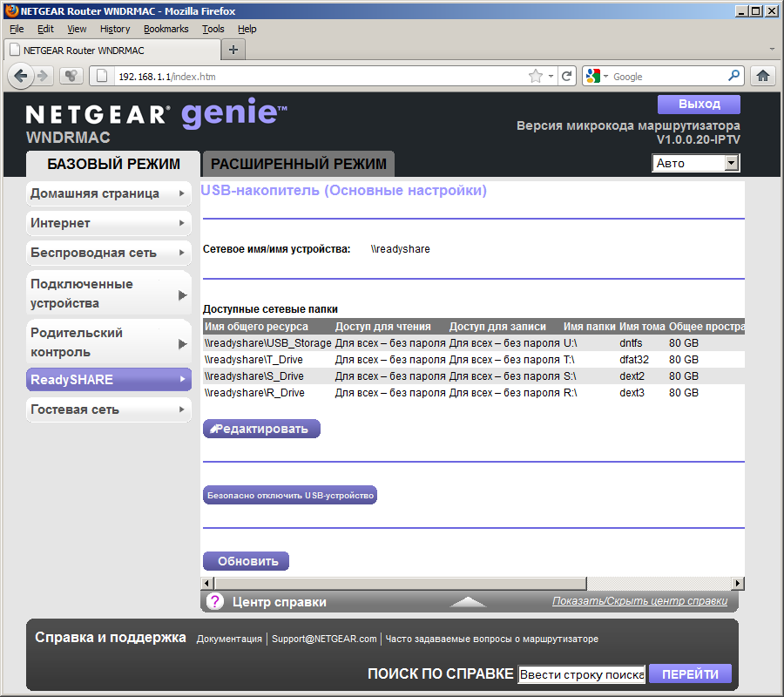Click the browser forward arrow

pos(44,76)
